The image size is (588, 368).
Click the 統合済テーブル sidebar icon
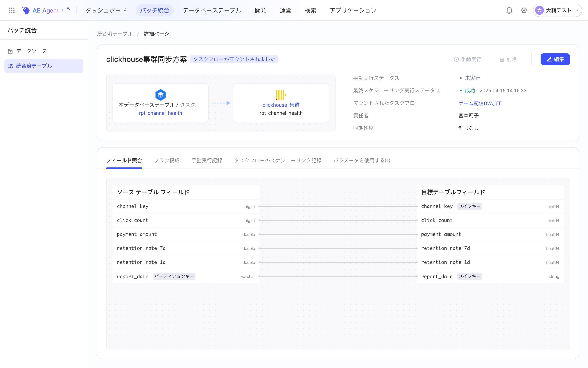pyautogui.click(x=10, y=66)
